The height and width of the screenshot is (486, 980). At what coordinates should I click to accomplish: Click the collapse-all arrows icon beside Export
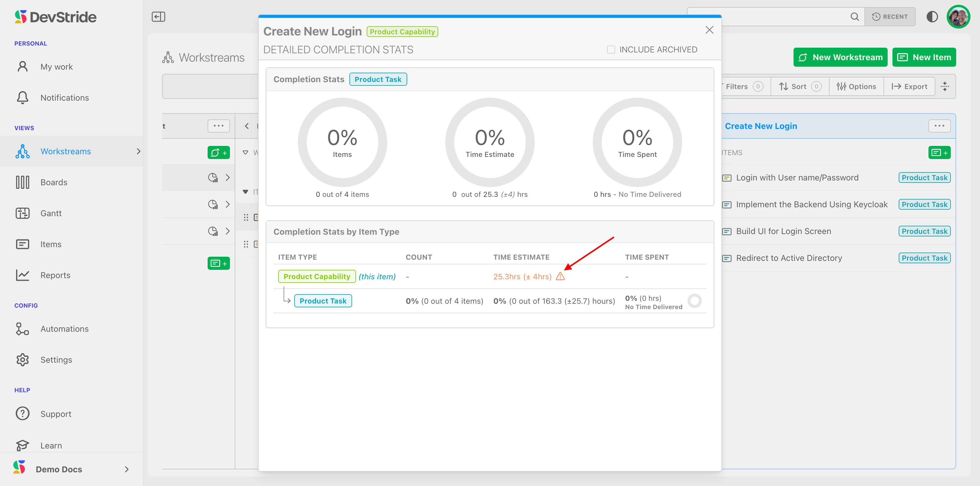[945, 87]
